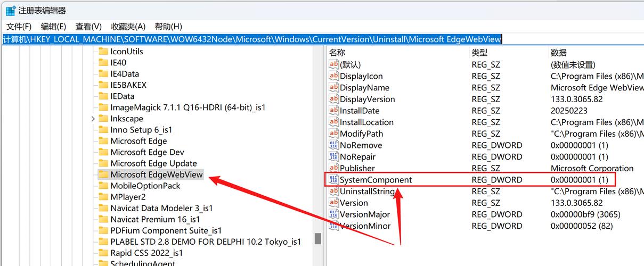
Task: Click data 0x00000bf9 (3065)
Action: [x=585, y=214]
